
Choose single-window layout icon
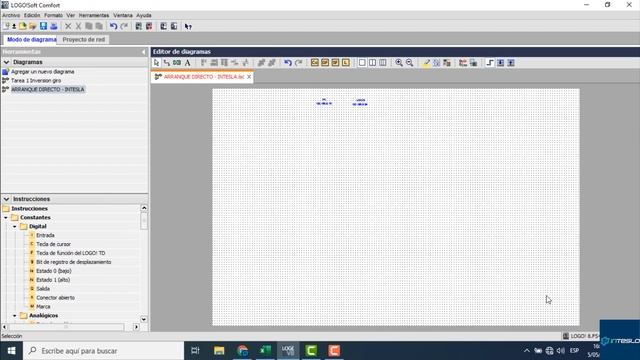coord(362,62)
